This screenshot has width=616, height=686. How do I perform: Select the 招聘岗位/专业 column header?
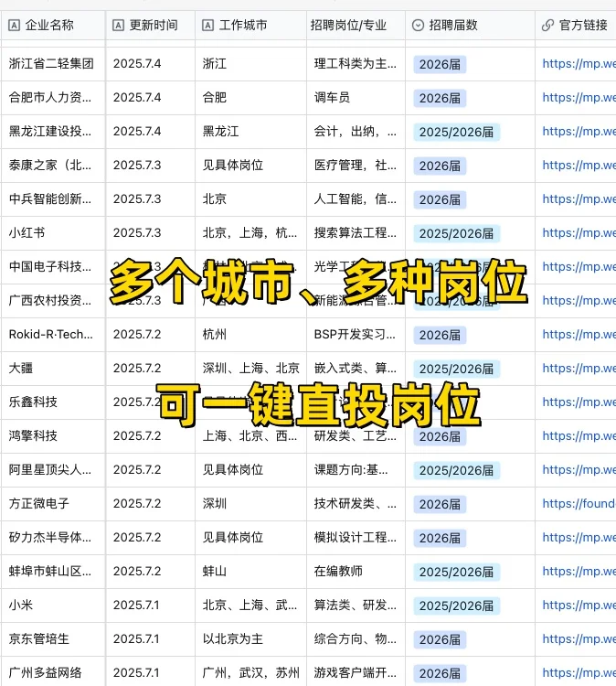(348, 26)
